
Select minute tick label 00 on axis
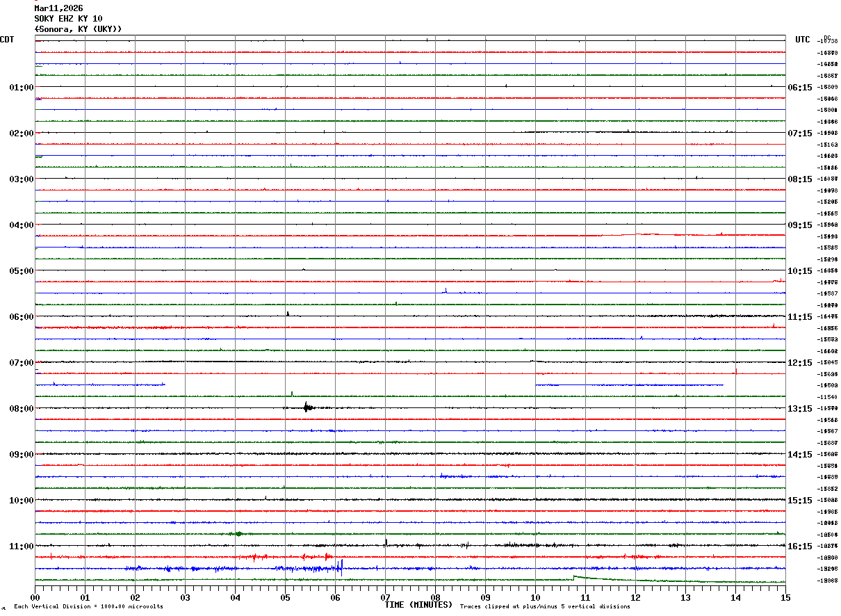tap(35, 597)
